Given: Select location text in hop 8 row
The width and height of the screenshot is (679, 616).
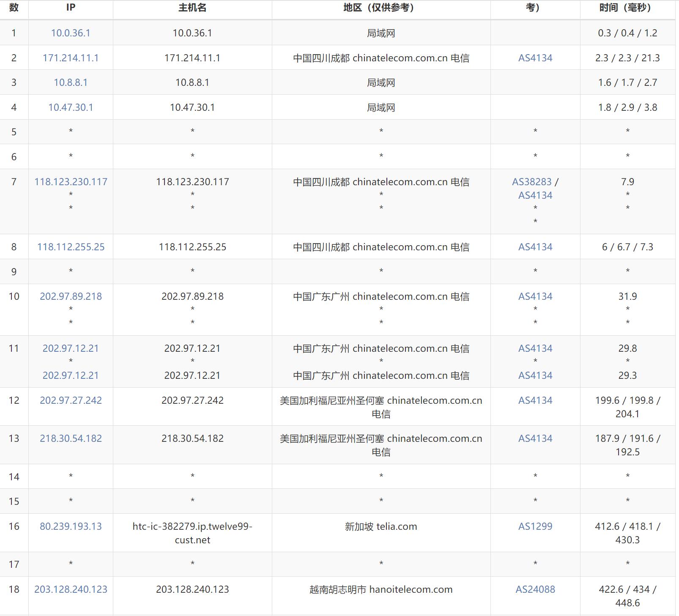Looking at the screenshot, I should 381,247.
